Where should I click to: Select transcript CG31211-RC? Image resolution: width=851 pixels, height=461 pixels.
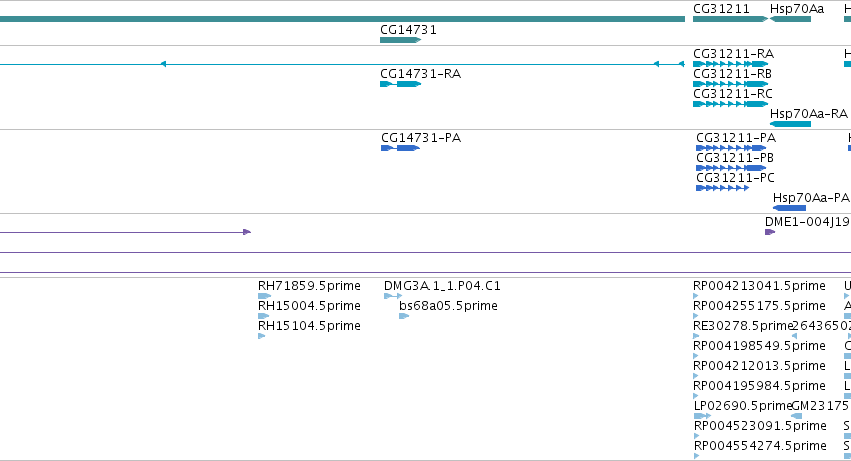[731, 104]
